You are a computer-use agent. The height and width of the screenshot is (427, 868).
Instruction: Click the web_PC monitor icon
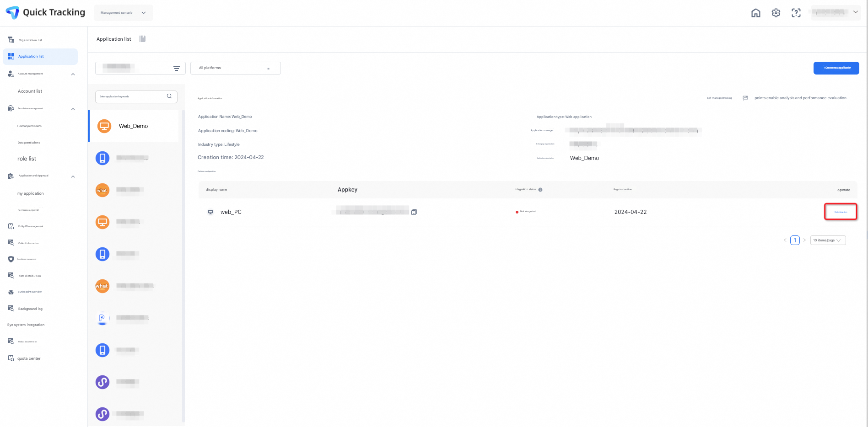[x=210, y=212]
